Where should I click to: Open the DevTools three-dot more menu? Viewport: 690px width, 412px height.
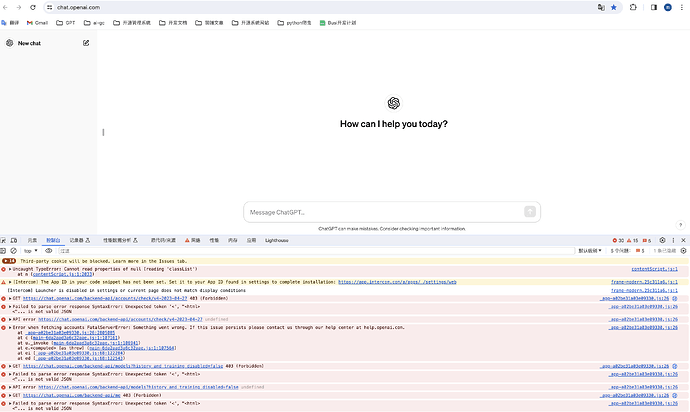673,240
